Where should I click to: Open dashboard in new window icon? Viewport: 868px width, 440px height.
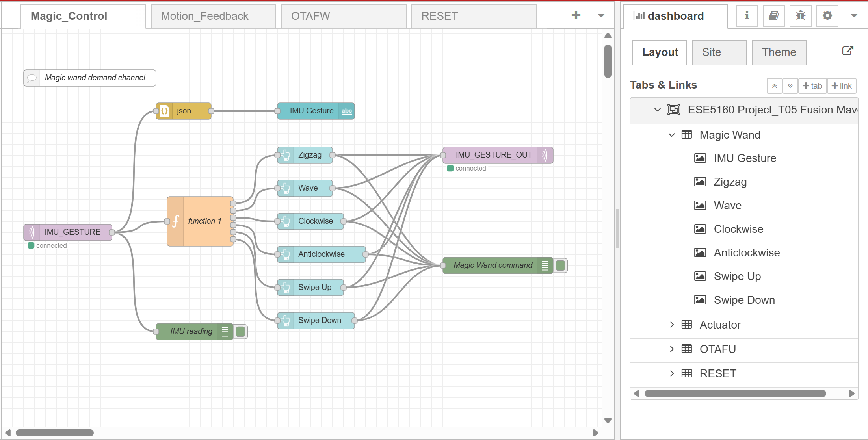pyautogui.click(x=848, y=51)
